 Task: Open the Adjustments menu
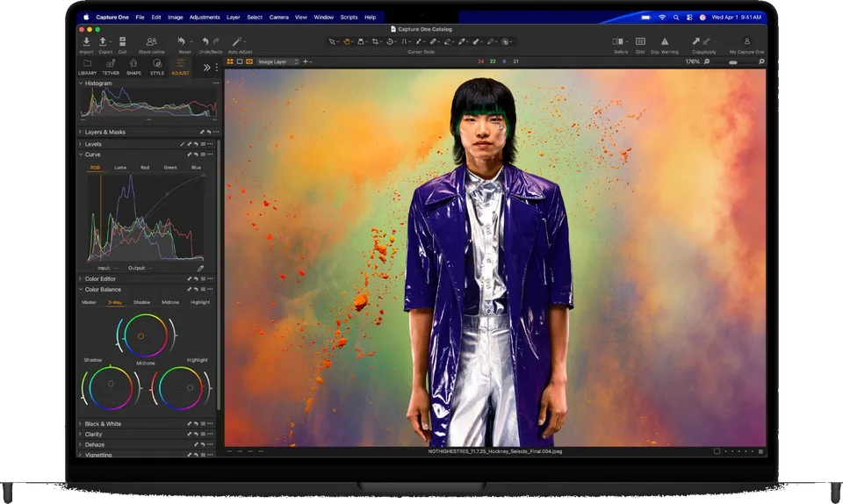pos(205,18)
